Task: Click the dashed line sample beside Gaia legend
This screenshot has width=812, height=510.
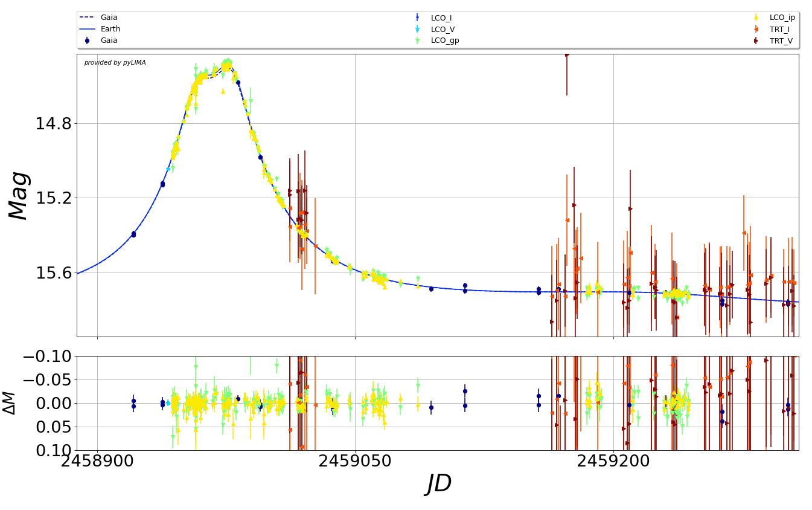Action: point(87,18)
